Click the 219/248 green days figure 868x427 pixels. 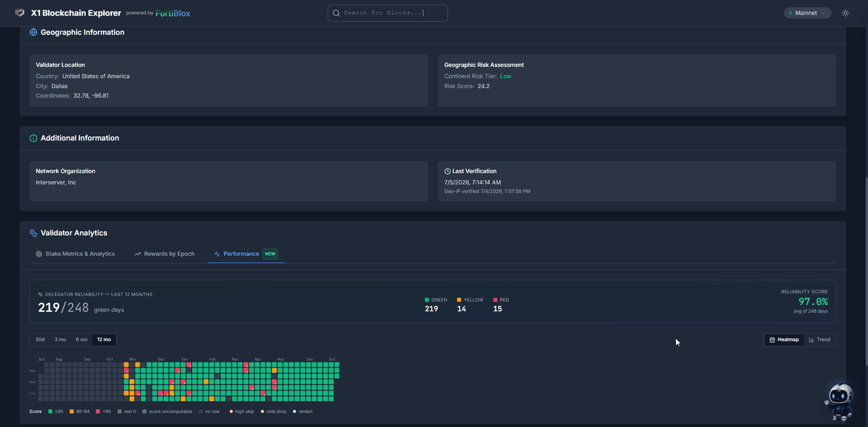point(63,308)
